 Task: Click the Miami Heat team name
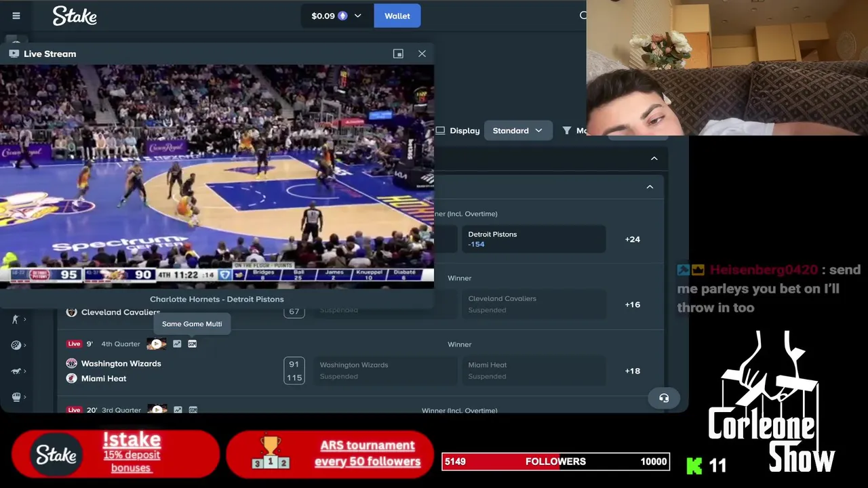point(104,379)
